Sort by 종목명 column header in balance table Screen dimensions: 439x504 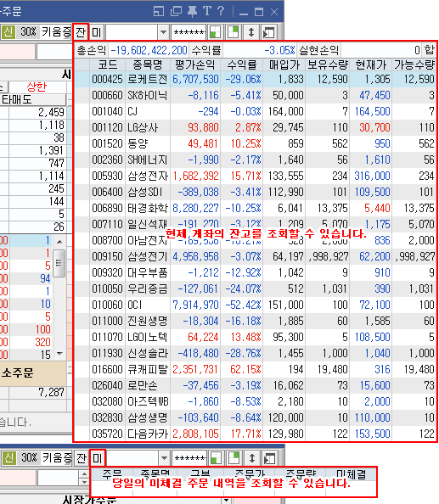coord(147,65)
